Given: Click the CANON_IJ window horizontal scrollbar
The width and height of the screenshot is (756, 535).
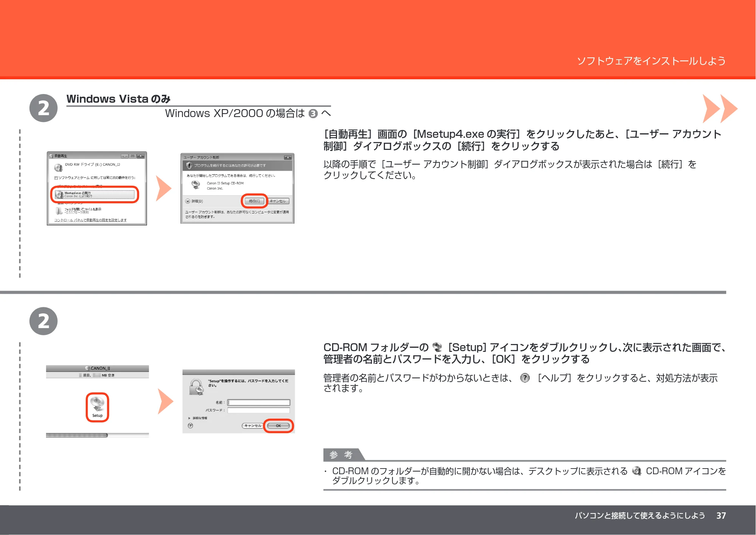Looking at the screenshot, I should coord(97,435).
